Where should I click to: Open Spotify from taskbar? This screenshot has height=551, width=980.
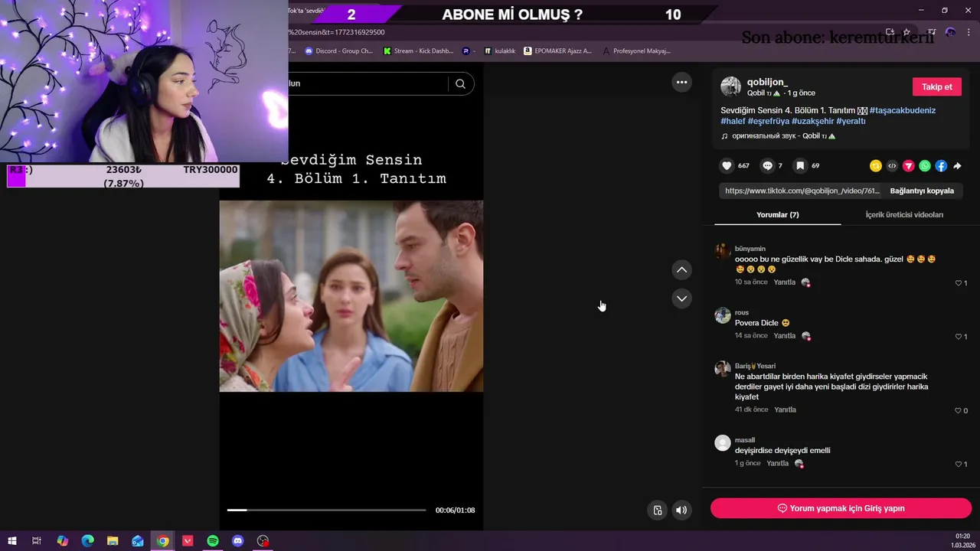213,541
